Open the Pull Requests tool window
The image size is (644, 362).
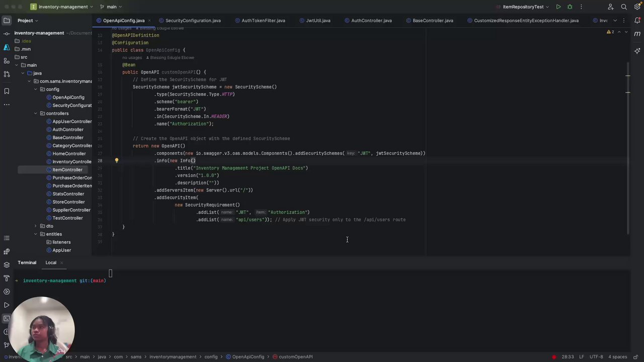tap(7, 74)
